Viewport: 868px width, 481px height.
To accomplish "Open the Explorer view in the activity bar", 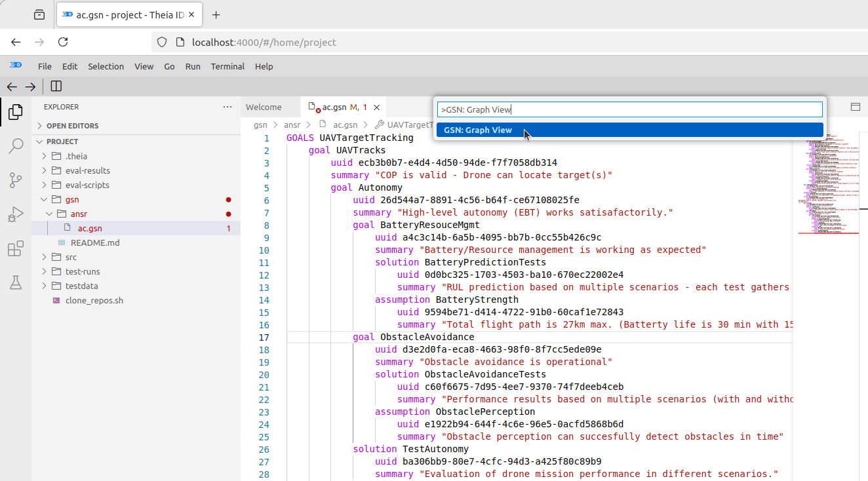I will pos(16,113).
